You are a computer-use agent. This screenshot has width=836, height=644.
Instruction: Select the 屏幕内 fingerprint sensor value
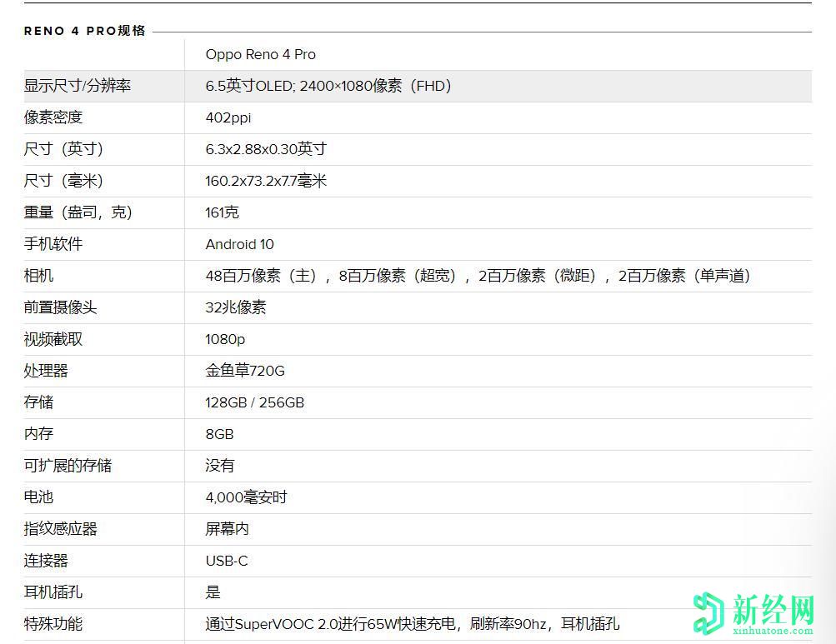click(x=227, y=529)
